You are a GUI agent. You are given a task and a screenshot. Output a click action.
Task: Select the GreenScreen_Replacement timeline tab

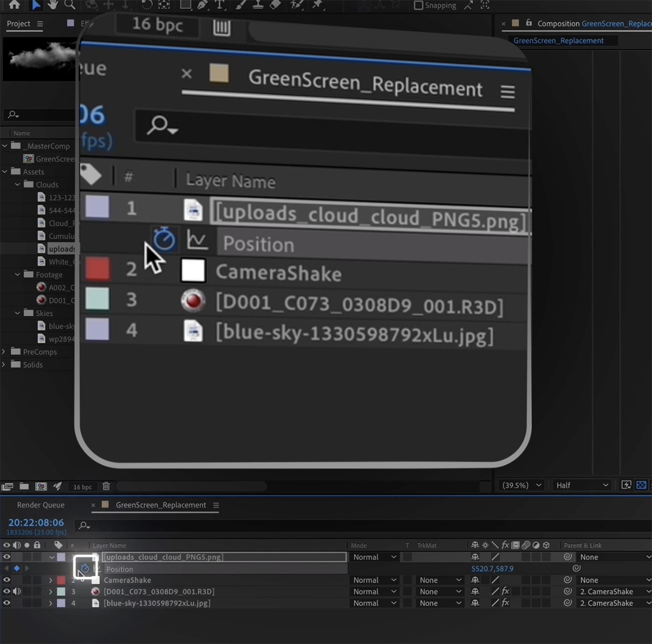(161, 505)
